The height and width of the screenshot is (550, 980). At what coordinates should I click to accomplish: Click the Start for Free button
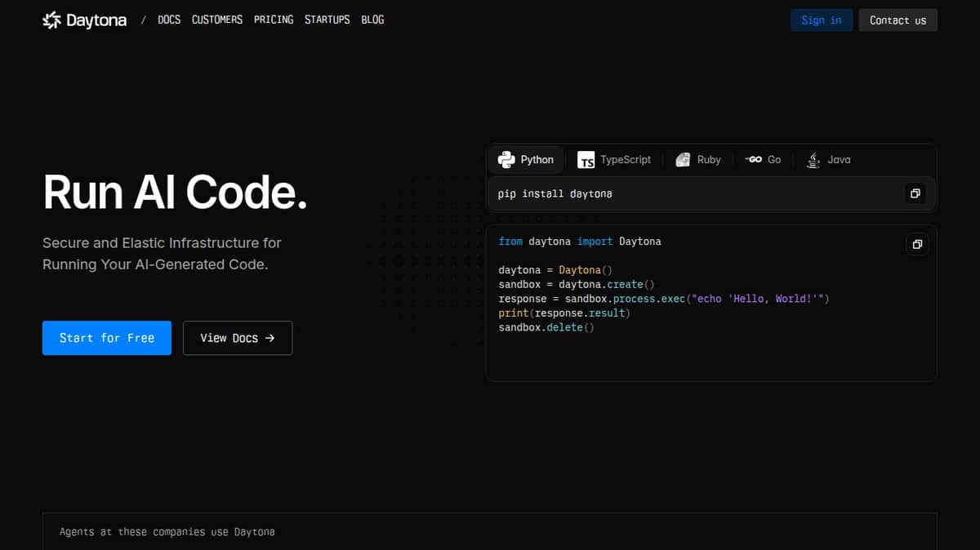[x=107, y=338]
